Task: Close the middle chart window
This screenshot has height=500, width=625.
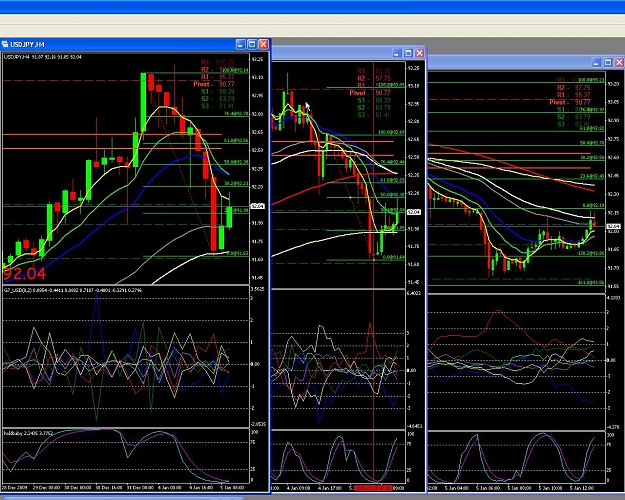Action: 420,53
